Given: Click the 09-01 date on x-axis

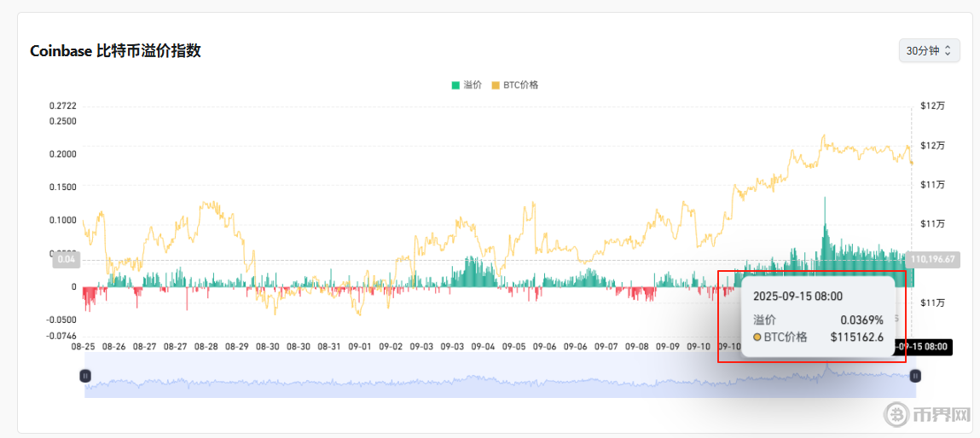Looking at the screenshot, I should (x=360, y=347).
